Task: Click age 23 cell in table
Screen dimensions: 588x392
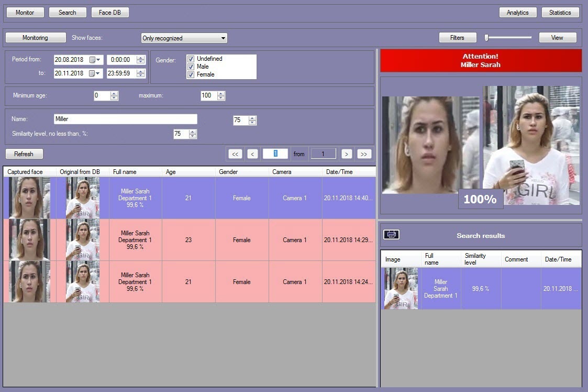Action: coord(188,240)
